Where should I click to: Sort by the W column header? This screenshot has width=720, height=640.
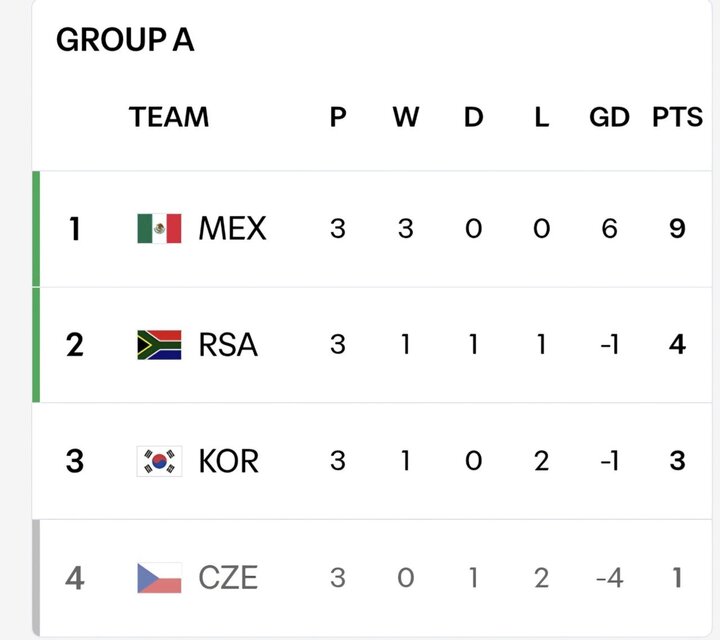click(x=406, y=117)
